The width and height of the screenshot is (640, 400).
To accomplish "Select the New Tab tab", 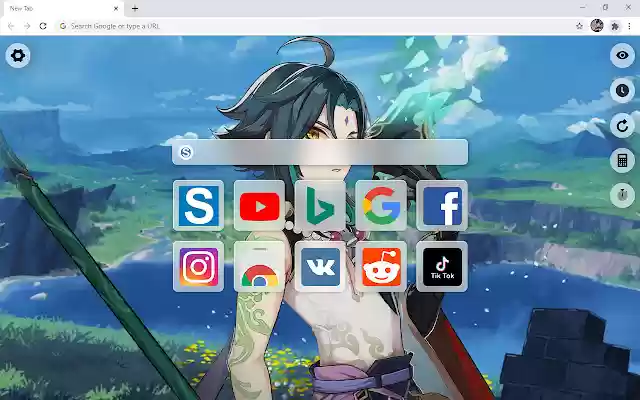I will click(63, 9).
